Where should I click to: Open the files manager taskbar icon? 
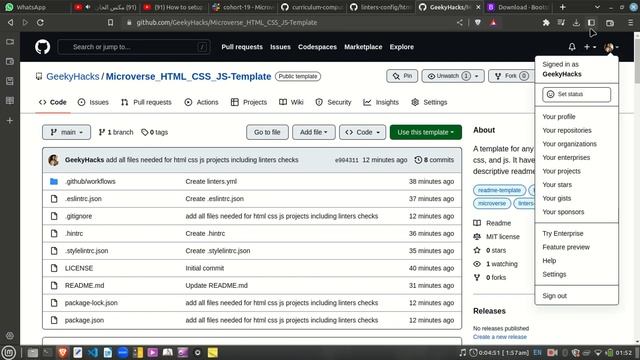[33, 353]
